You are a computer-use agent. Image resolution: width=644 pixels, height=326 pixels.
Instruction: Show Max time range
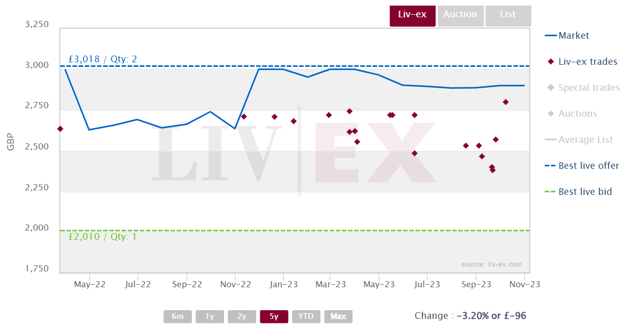[x=338, y=316]
